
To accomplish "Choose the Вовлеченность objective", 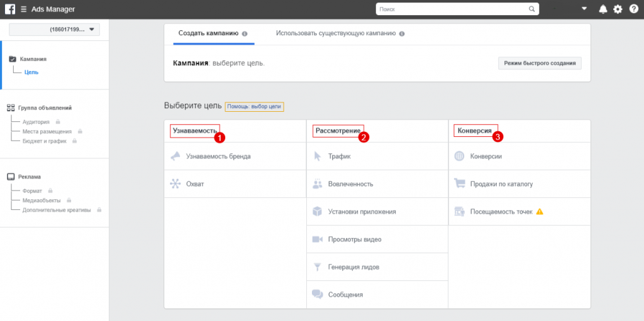I will click(x=377, y=184).
